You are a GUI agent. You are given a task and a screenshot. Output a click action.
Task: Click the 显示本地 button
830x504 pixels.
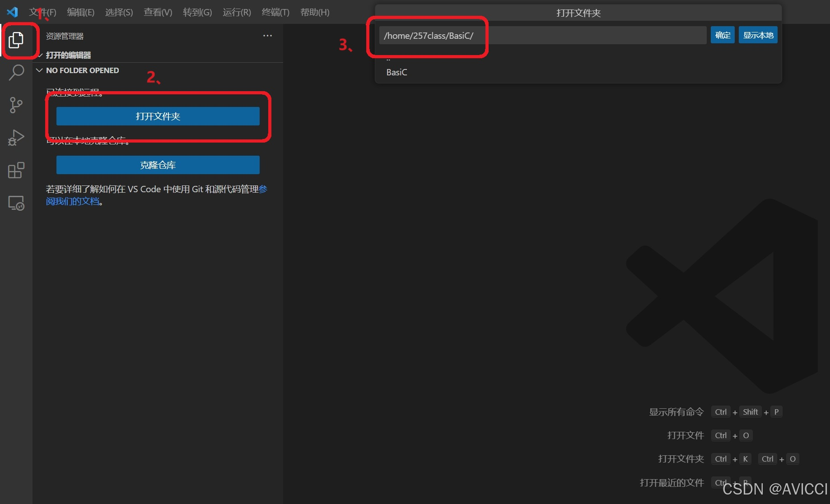pos(758,35)
